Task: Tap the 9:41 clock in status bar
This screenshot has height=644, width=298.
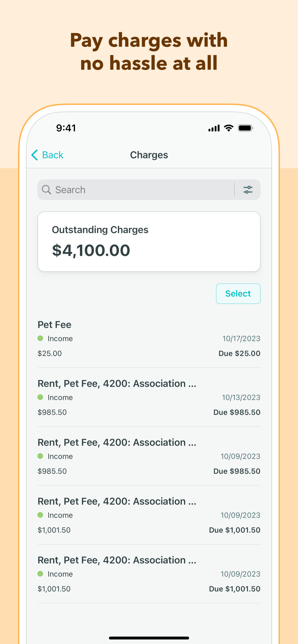Action: coord(66,128)
